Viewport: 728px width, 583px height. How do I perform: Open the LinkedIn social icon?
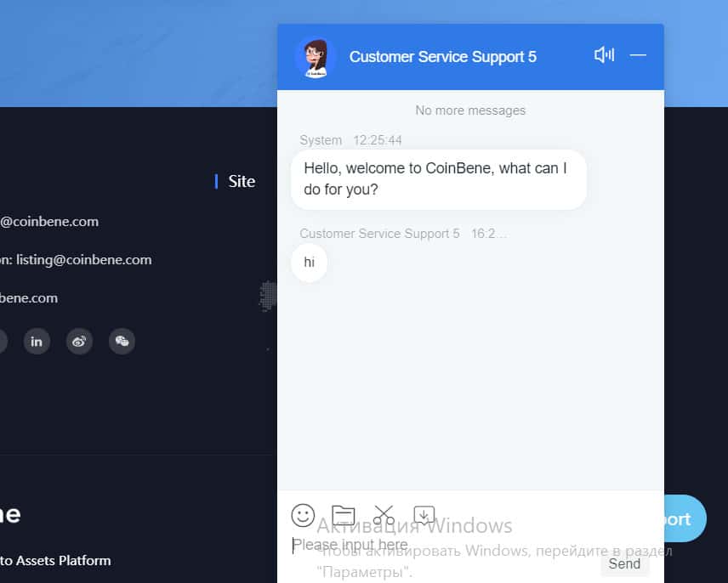click(x=37, y=342)
